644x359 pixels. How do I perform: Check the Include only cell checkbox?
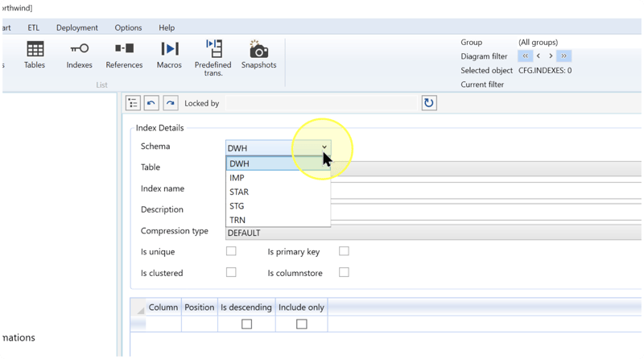click(x=301, y=324)
